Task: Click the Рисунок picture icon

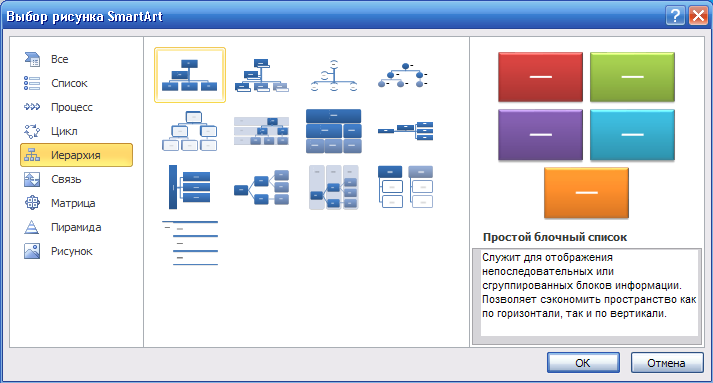Action: (32, 251)
